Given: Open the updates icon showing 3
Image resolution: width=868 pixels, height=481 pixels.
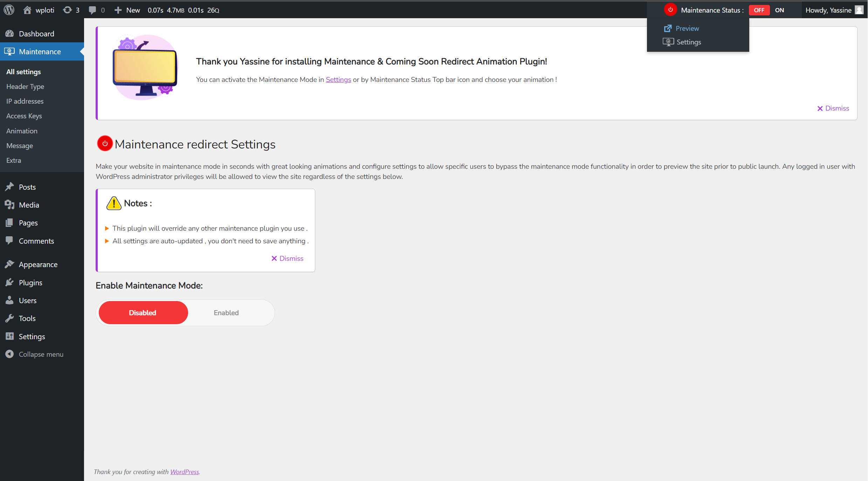Looking at the screenshot, I should coord(67,10).
